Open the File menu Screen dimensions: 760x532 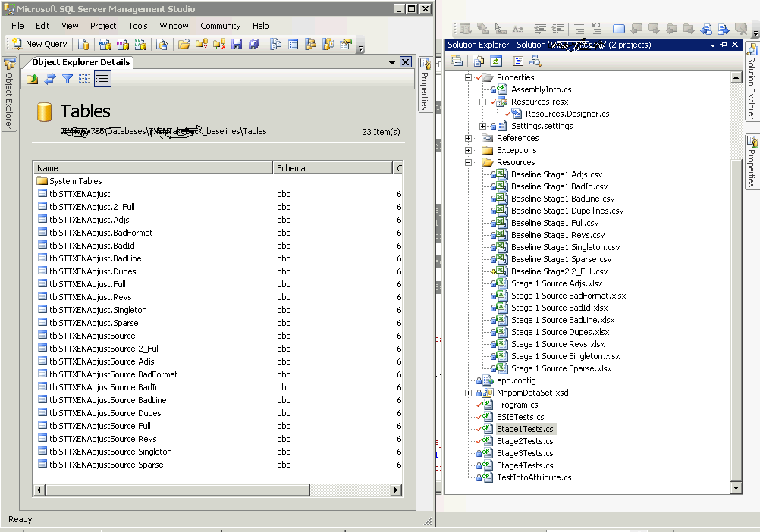point(17,26)
